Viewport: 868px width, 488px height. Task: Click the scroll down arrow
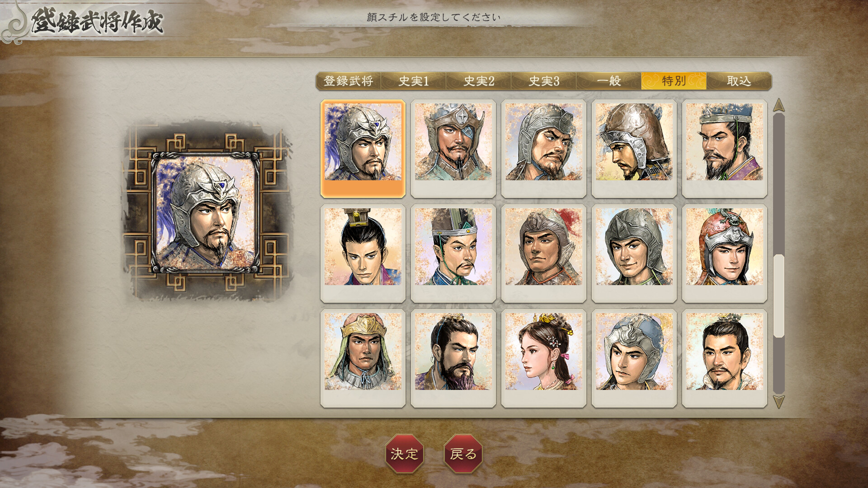pos(778,402)
